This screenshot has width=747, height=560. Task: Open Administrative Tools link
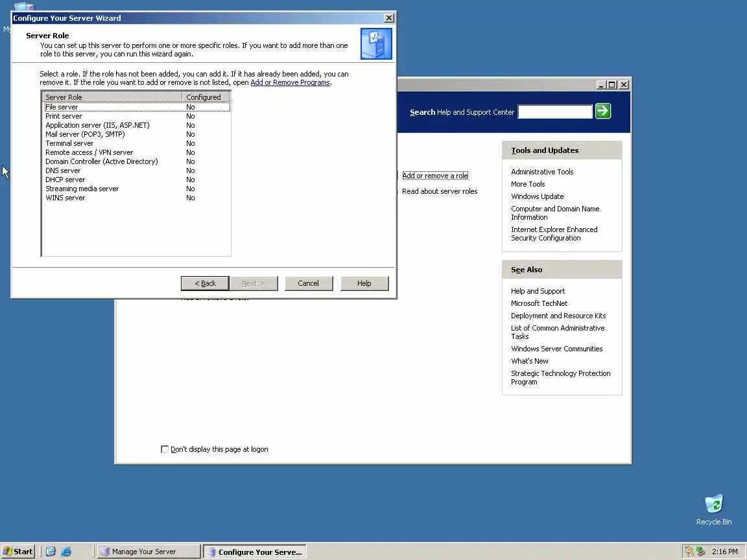pyautogui.click(x=542, y=172)
